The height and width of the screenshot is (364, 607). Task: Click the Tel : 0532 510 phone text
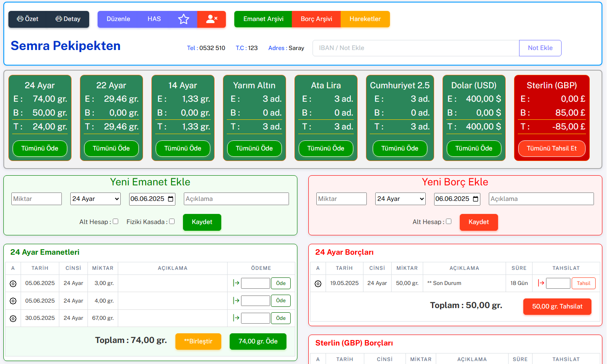click(x=206, y=48)
